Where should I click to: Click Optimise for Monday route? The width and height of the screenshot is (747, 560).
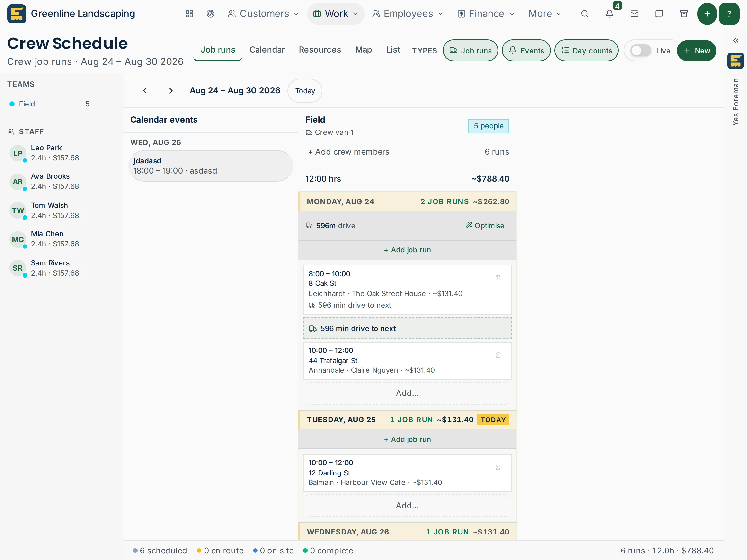[x=485, y=226]
